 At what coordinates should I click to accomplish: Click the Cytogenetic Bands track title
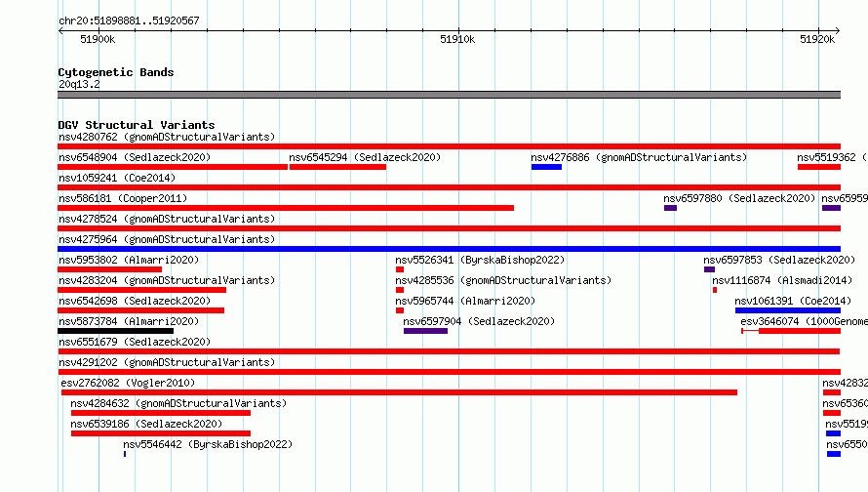pyautogui.click(x=116, y=72)
